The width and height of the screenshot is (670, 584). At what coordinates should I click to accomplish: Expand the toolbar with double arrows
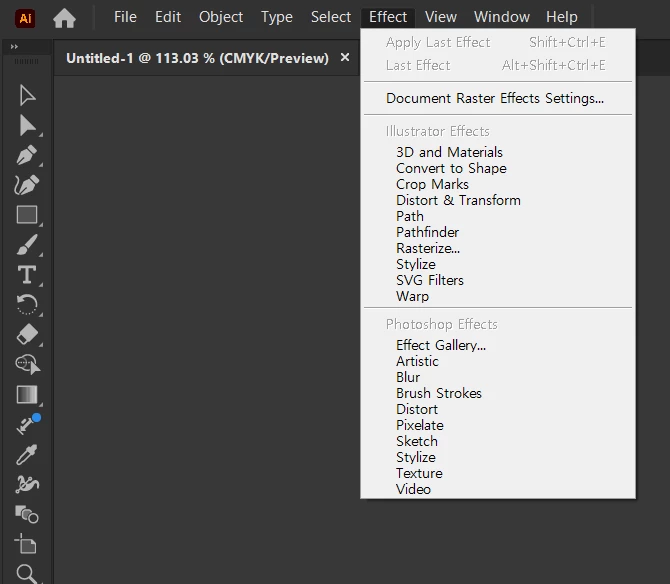[14, 47]
